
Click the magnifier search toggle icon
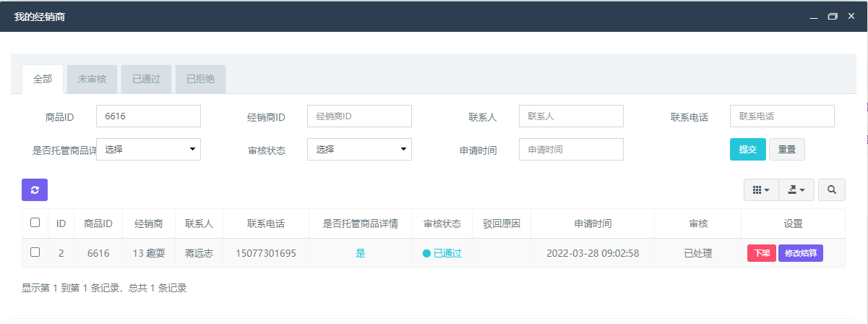click(832, 190)
